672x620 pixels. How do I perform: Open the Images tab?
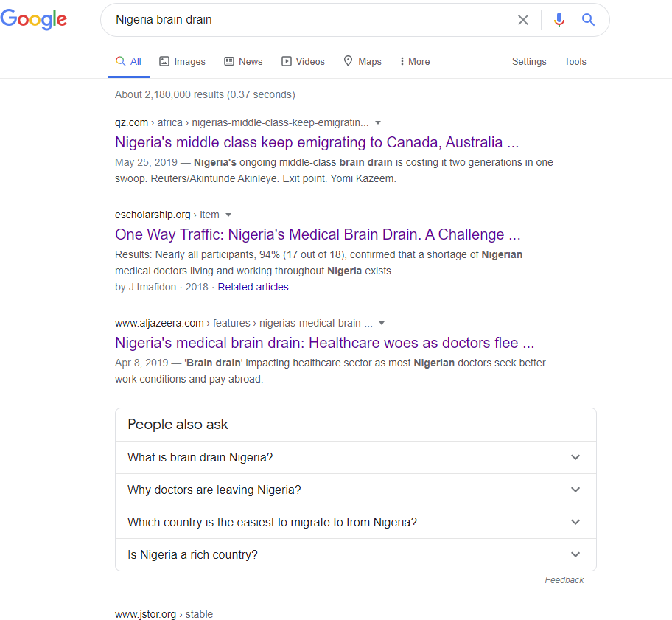182,62
